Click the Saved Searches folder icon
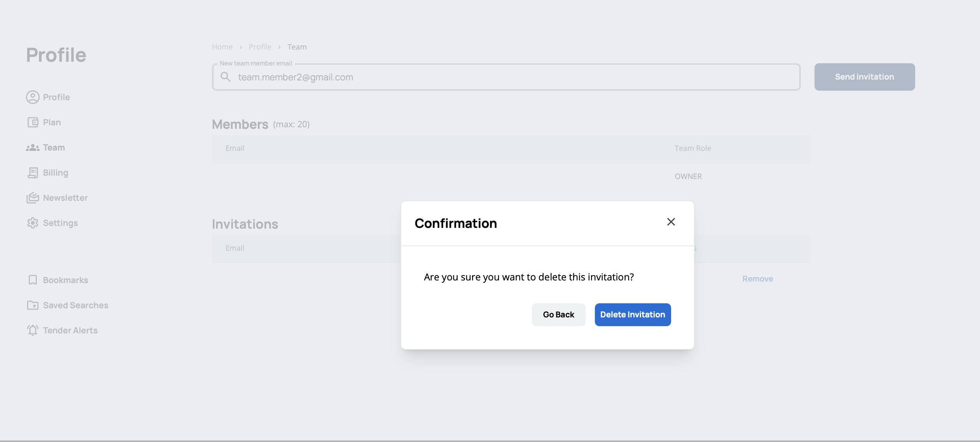 pos(33,305)
